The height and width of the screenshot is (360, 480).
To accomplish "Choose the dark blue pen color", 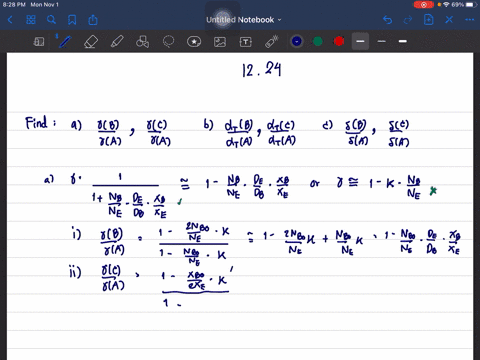I will click(297, 41).
